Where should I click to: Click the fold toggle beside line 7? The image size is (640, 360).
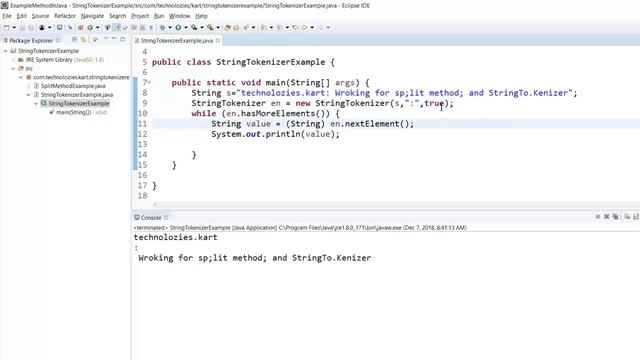point(149,82)
